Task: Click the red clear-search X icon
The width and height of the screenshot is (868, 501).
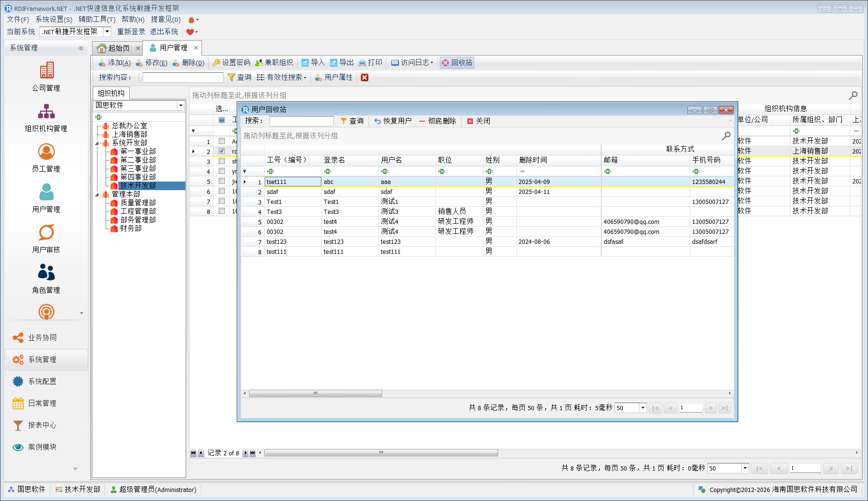Action: tap(365, 77)
